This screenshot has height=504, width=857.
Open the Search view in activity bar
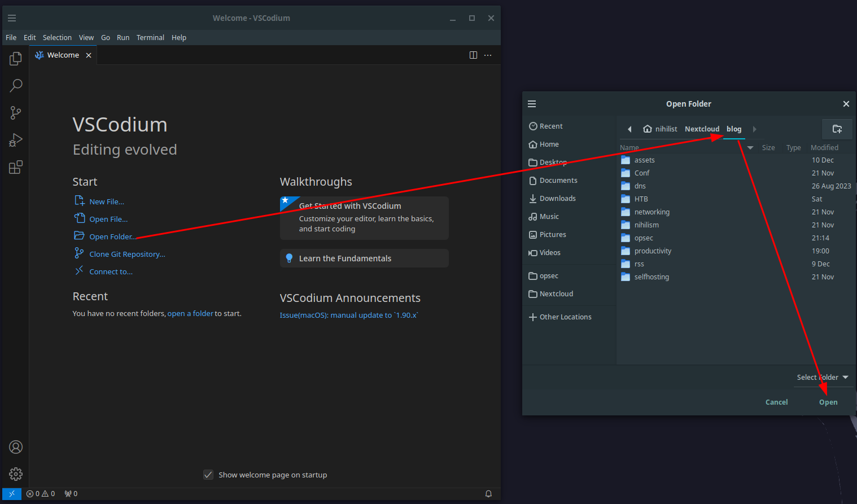(x=16, y=86)
